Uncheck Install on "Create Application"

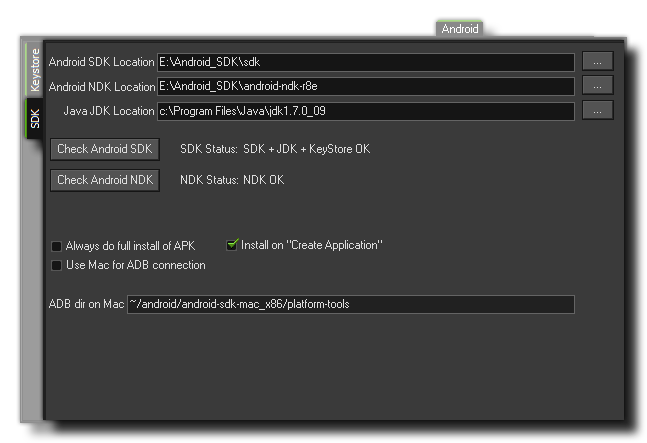coord(232,245)
